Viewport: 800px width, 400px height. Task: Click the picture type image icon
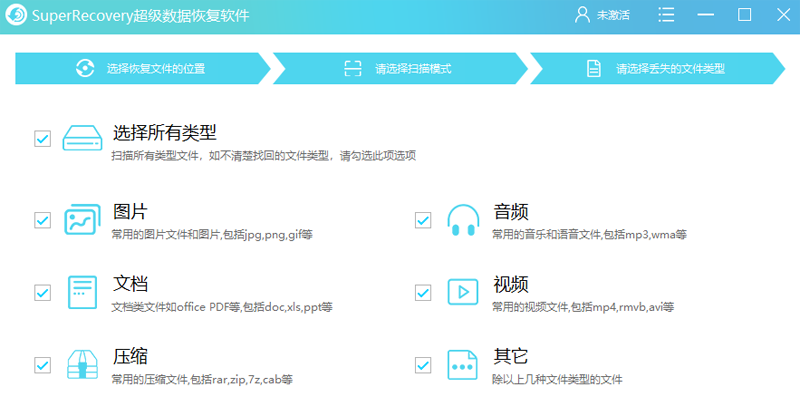tap(82, 220)
